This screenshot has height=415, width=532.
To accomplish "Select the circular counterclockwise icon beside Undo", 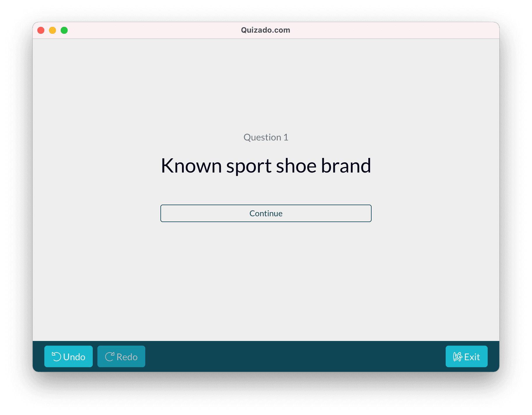I will 56,356.
